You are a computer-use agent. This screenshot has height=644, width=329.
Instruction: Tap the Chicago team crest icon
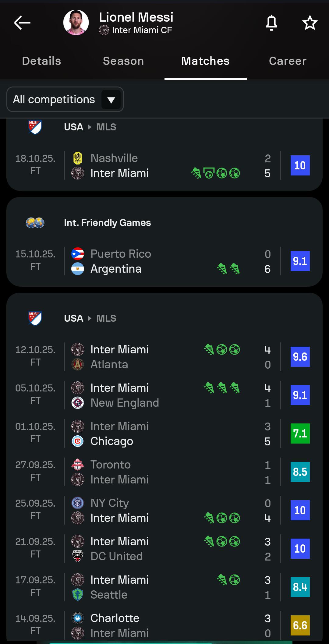pyautogui.click(x=78, y=441)
